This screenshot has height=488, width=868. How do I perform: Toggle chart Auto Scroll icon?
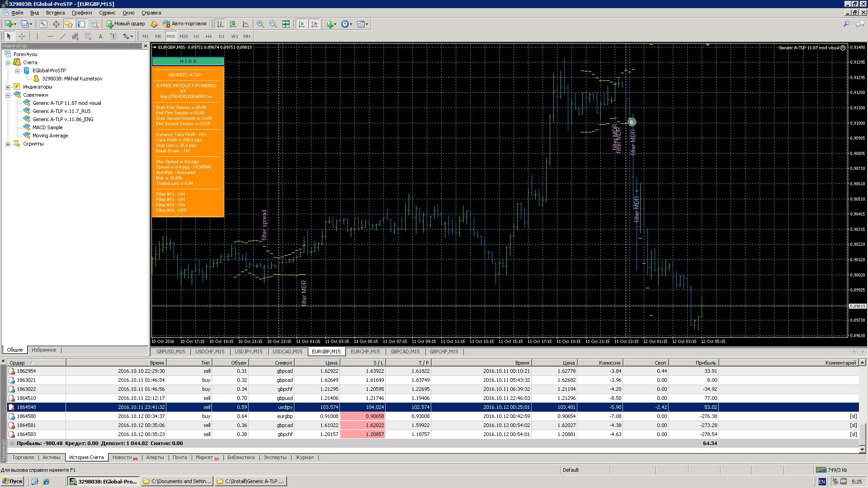coord(302,24)
